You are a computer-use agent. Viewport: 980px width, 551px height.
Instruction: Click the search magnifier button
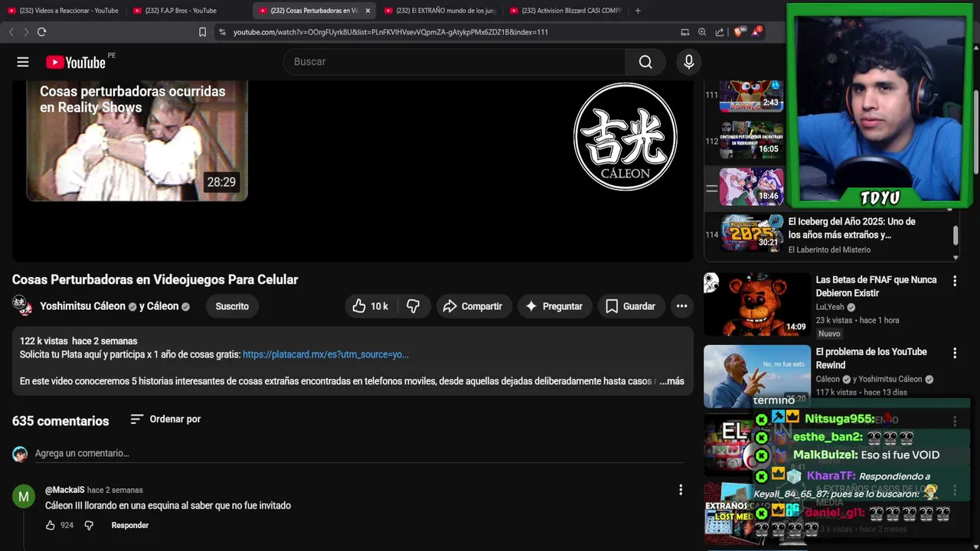pyautogui.click(x=645, y=62)
